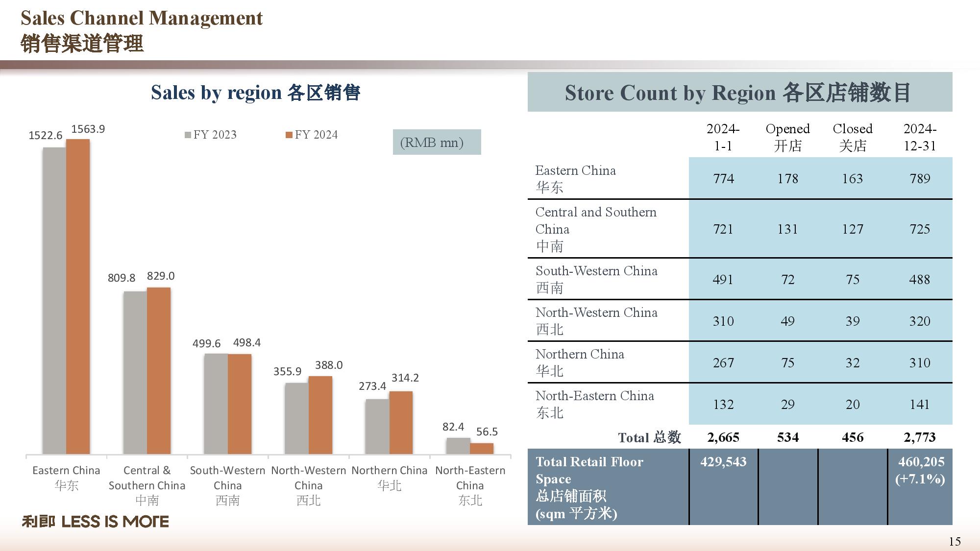Click Eastern China FY 2024 orange bar
The height and width of the screenshot is (551, 980).
point(78,296)
